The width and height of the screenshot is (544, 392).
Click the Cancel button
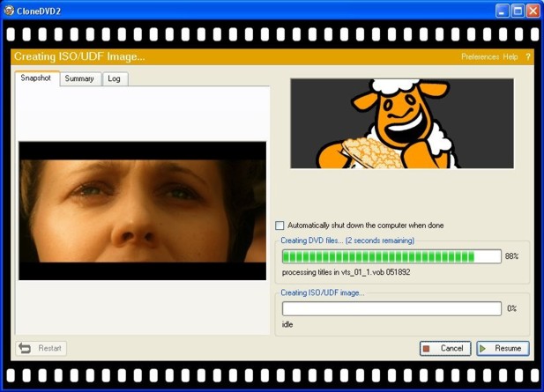tap(445, 348)
